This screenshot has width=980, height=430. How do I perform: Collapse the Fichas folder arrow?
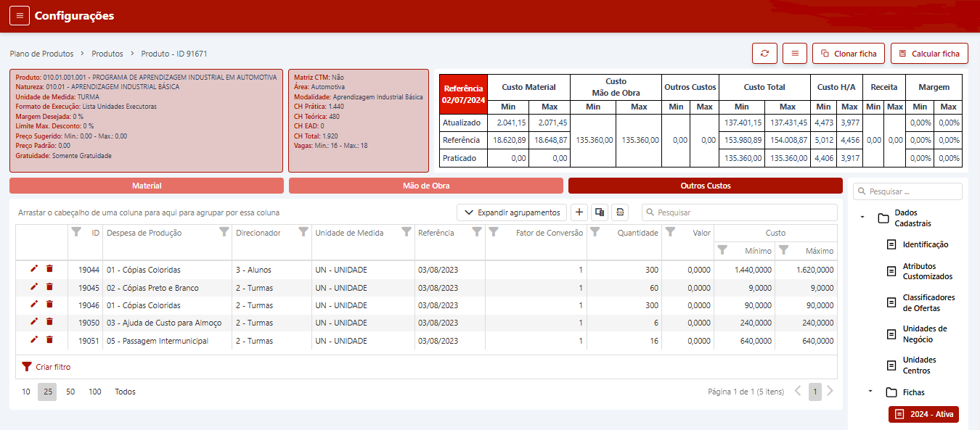tap(870, 392)
